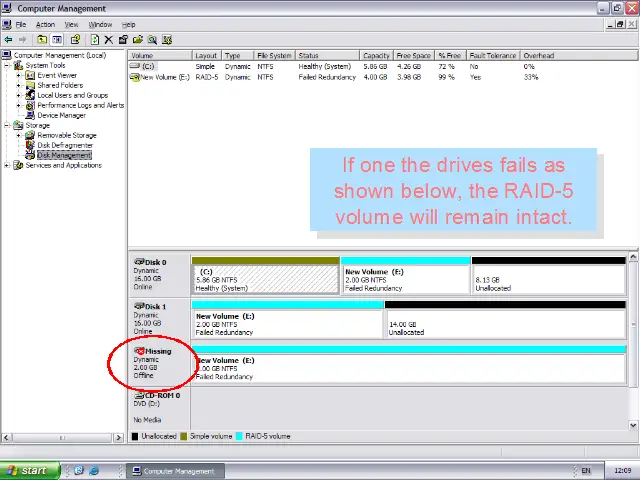Open the Window menu
The height and width of the screenshot is (480, 640).
point(100,24)
